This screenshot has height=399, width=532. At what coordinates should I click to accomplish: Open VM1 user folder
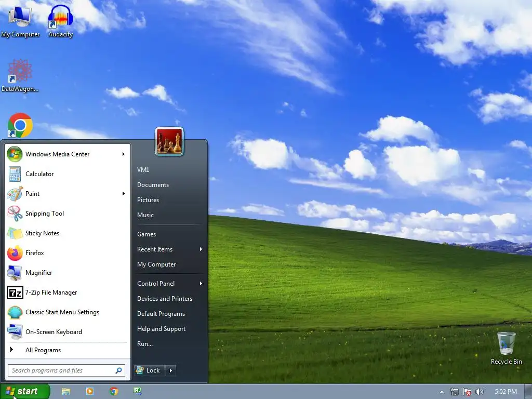click(143, 170)
